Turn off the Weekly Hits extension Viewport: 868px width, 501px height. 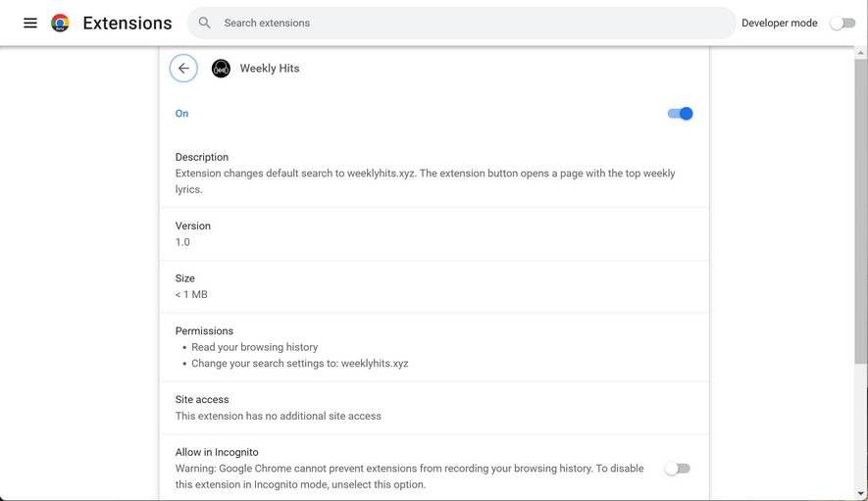pos(680,114)
